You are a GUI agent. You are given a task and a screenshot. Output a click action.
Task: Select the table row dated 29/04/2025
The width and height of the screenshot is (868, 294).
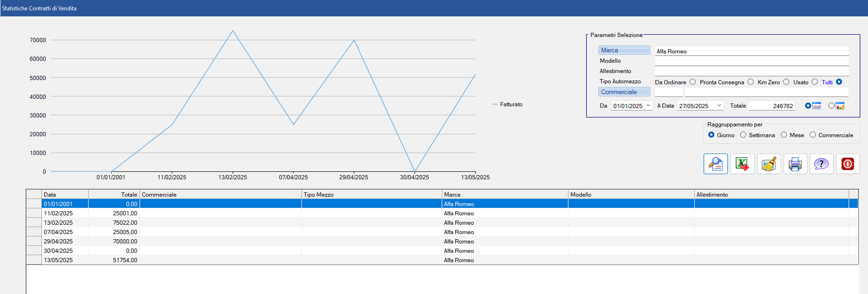pos(442,241)
